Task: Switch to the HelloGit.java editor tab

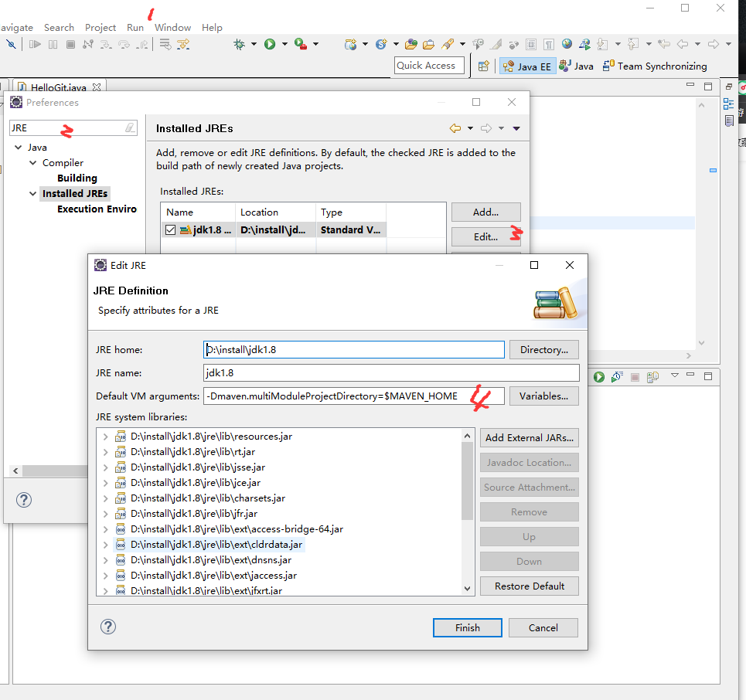Action: pos(59,87)
